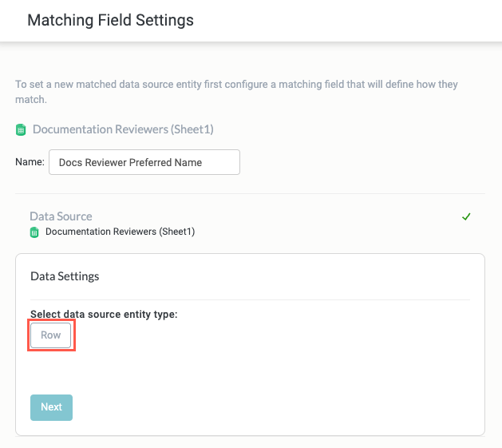The width and height of the screenshot is (502, 448).
Task: Select the Row entity type
Action: click(x=51, y=335)
